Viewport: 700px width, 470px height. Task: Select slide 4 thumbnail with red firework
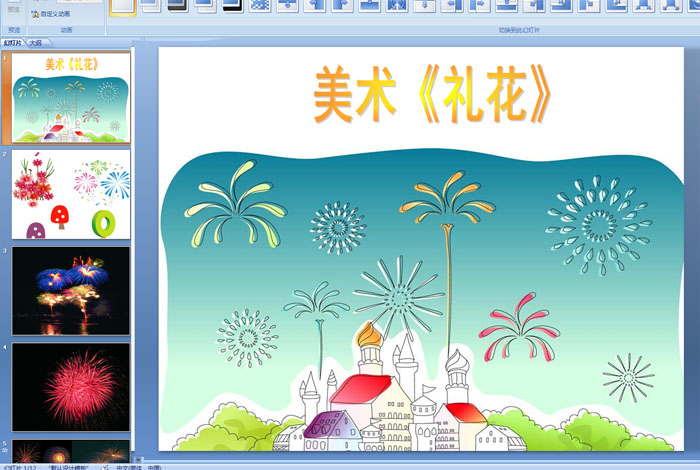tap(71, 387)
